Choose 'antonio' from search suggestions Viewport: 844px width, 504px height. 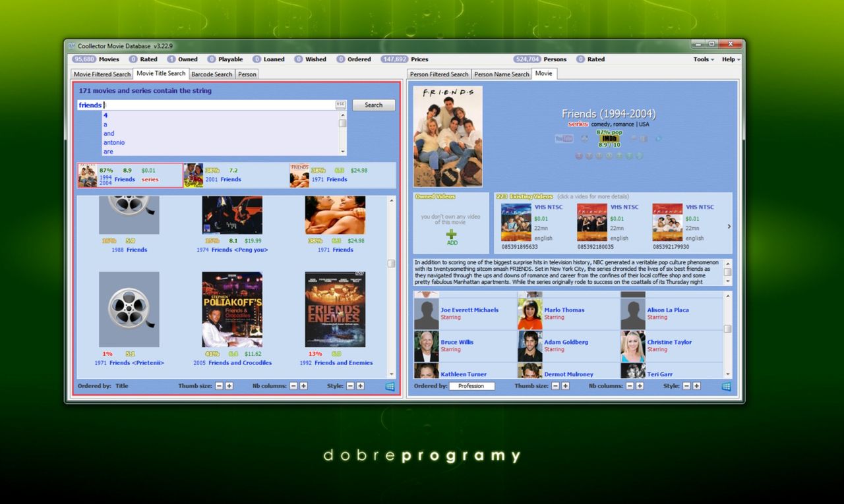click(x=114, y=142)
